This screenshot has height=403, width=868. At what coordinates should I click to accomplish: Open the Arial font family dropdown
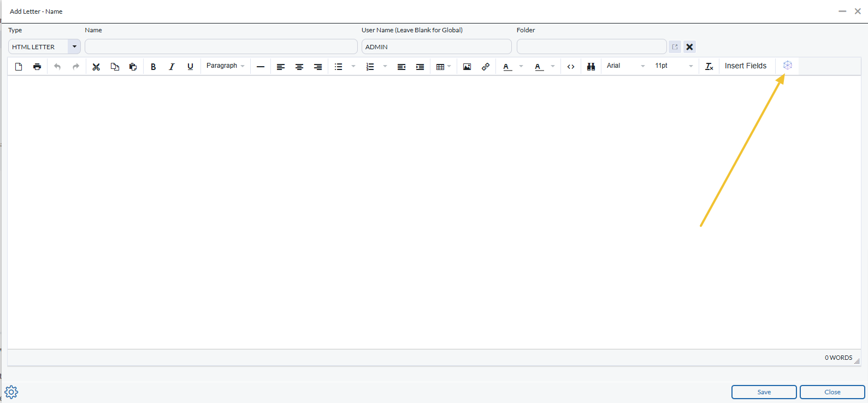(x=626, y=66)
